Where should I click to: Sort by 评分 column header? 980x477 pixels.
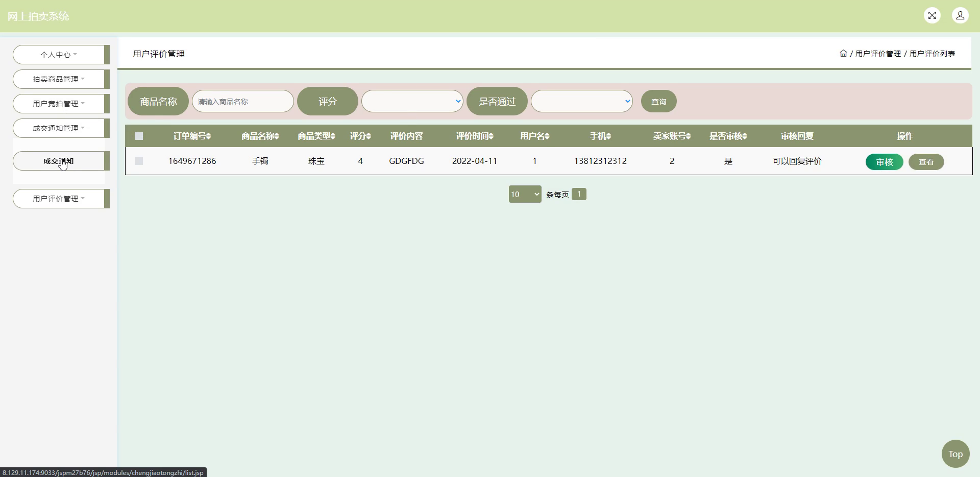[360, 136]
